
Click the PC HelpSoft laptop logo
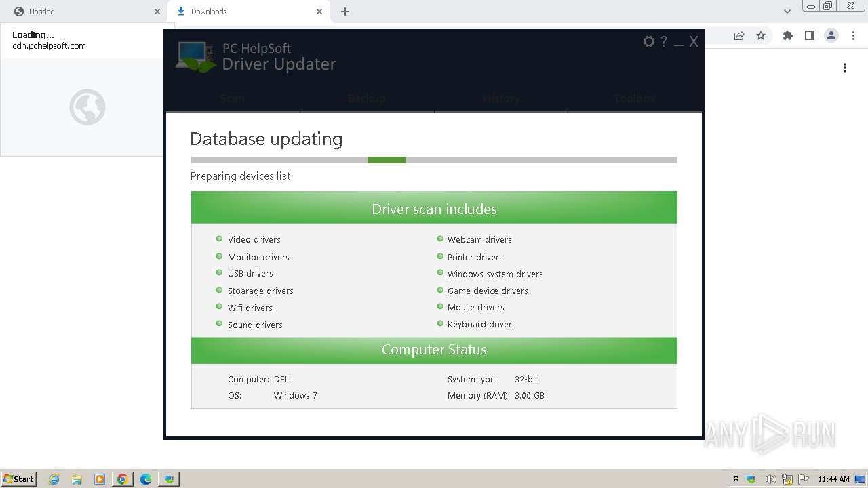tap(196, 58)
